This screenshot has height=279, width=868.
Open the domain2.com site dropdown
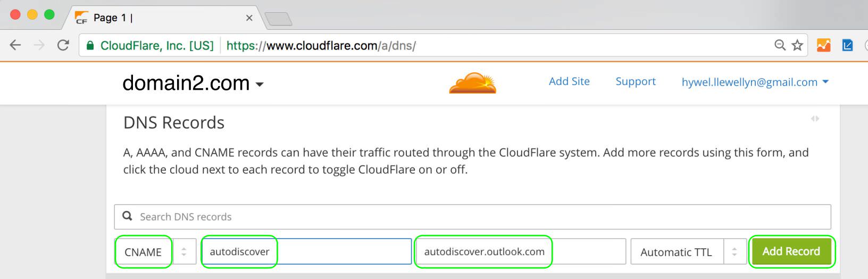(193, 83)
